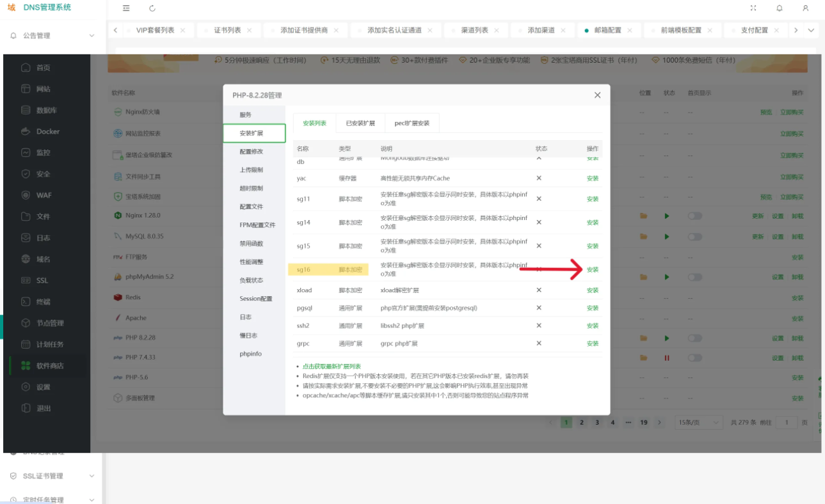Click 安装 for the sg16 extension
825x504 pixels.
point(593,270)
